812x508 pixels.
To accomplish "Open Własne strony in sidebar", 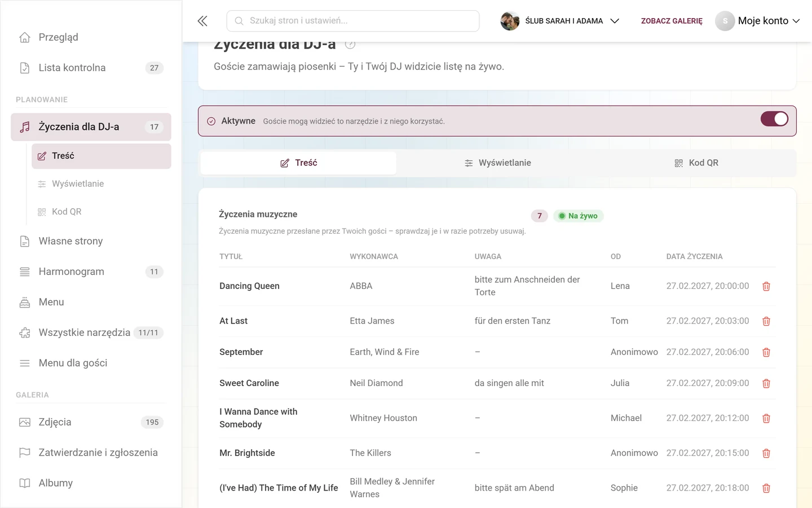I will (x=91, y=241).
